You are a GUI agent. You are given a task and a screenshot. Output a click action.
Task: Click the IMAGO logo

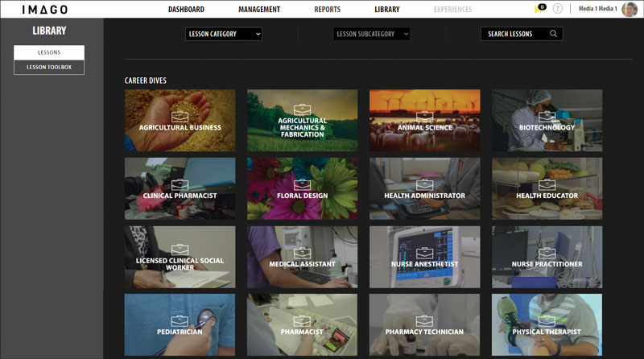click(x=44, y=10)
